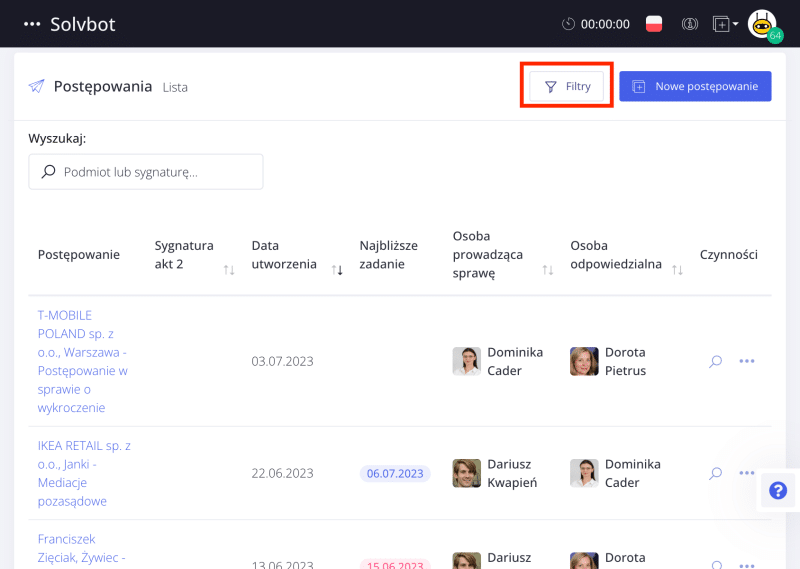Viewport: 800px width, 569px height.
Task: Click the blue help question mark button
Action: tap(778, 490)
